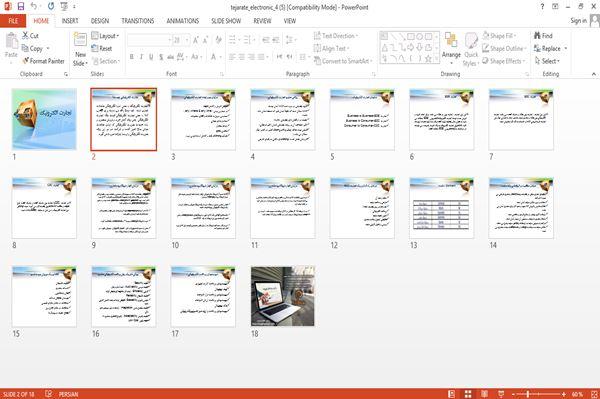
Task: Select slide 1 title thumbnail
Action: point(44,119)
